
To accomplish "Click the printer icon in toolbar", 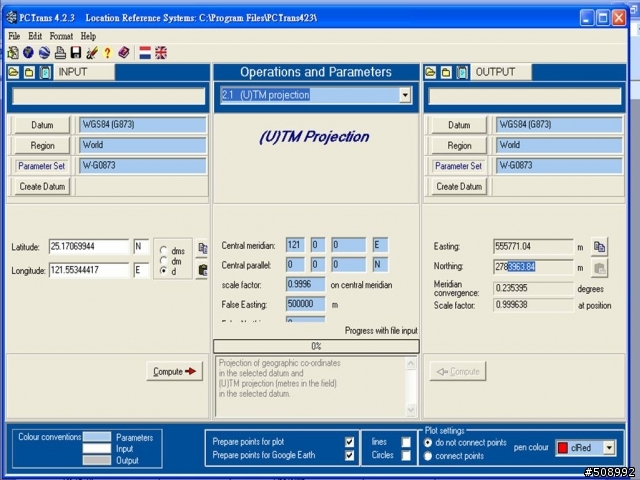I will [x=60, y=52].
